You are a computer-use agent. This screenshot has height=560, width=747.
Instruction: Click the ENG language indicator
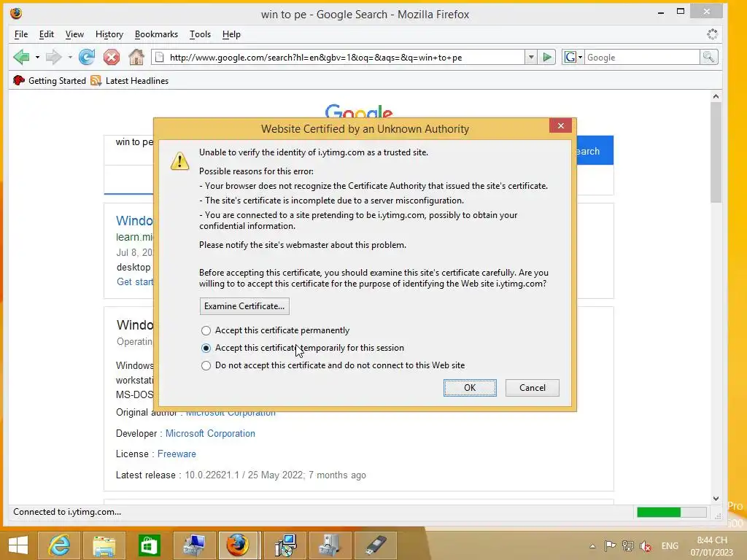click(x=670, y=546)
